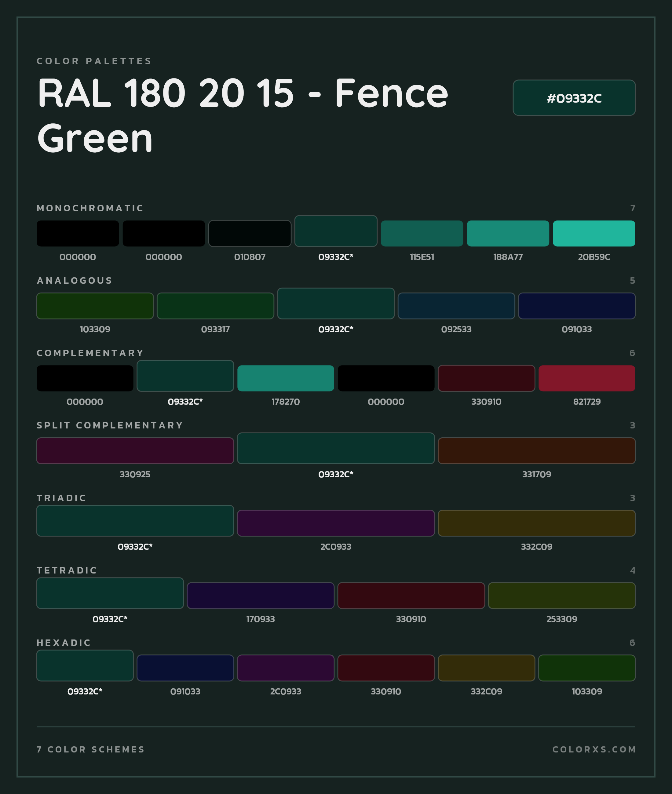The image size is (672, 794).
Task: Select the 093317 analogous swatch
Action: 215,306
